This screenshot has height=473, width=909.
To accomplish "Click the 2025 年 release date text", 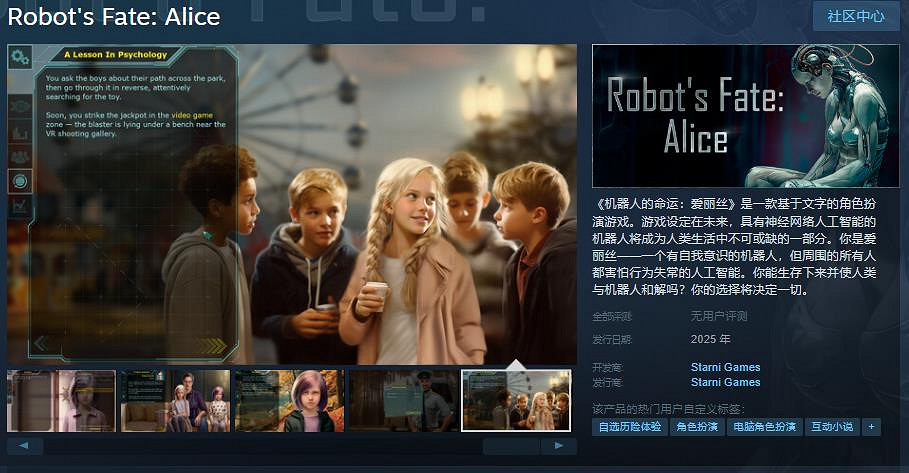I will pyautogui.click(x=710, y=339).
